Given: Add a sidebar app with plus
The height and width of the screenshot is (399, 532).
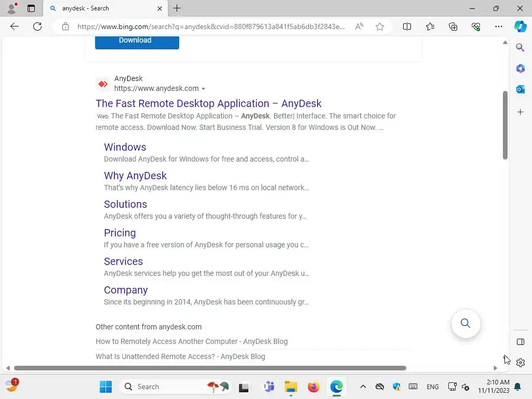Looking at the screenshot, I should (x=520, y=112).
